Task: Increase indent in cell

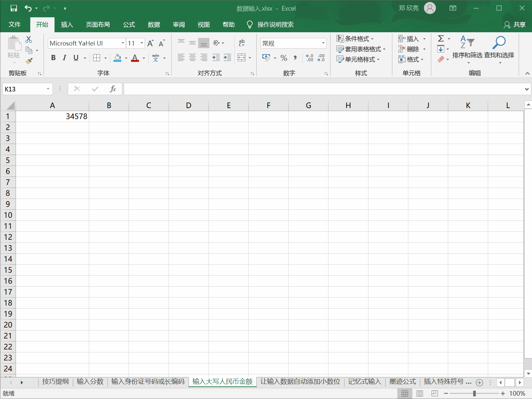Action: 227,58
